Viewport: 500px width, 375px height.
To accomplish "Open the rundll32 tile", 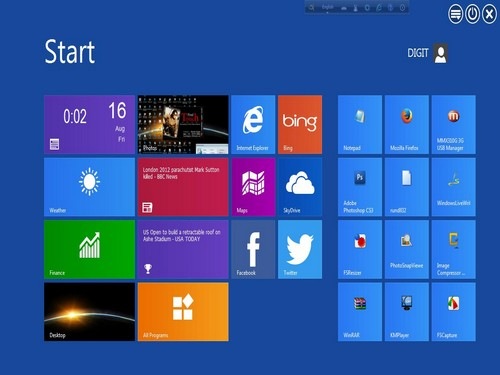I will (x=407, y=187).
